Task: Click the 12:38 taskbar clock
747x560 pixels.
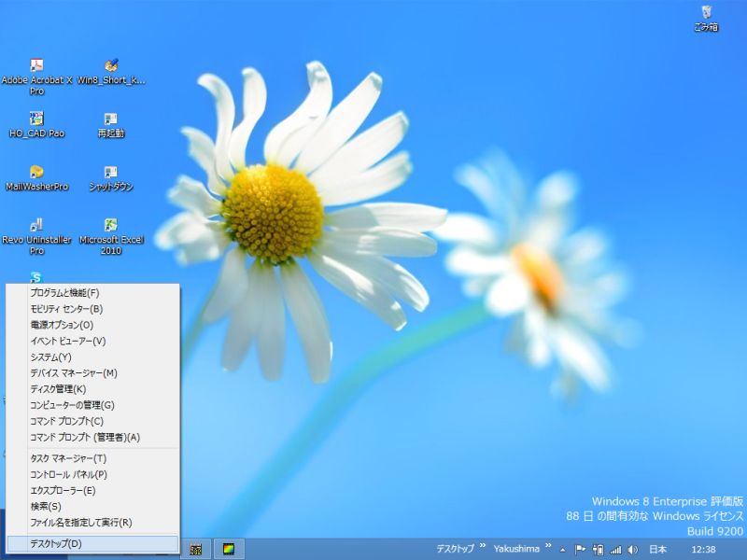Action: click(705, 550)
